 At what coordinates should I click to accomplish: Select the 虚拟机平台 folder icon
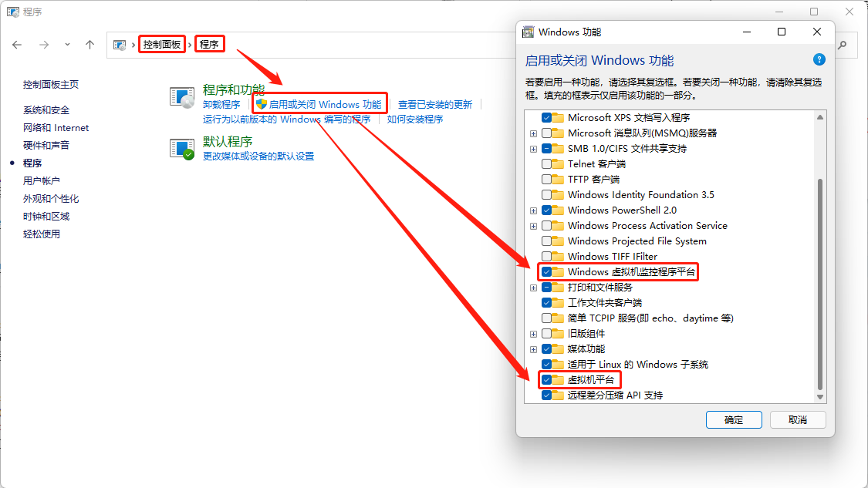[x=557, y=380]
